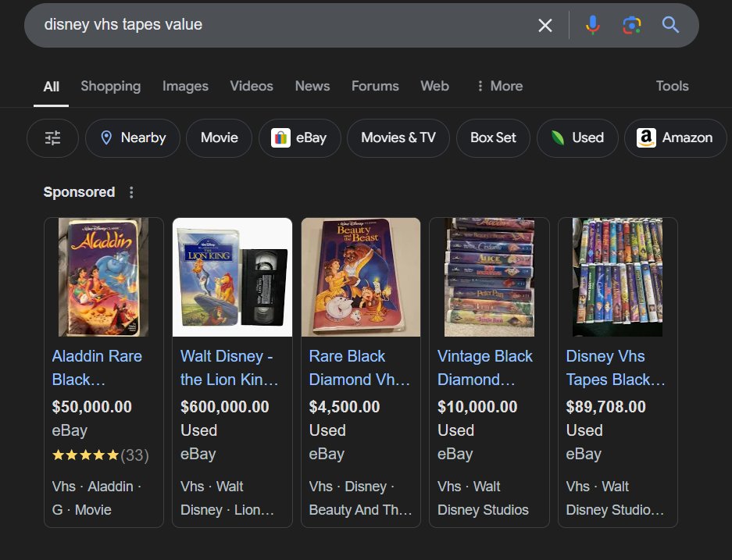Open the Beauty and the Beast VHS image
Screen dimensions: 732x560
tap(361, 277)
